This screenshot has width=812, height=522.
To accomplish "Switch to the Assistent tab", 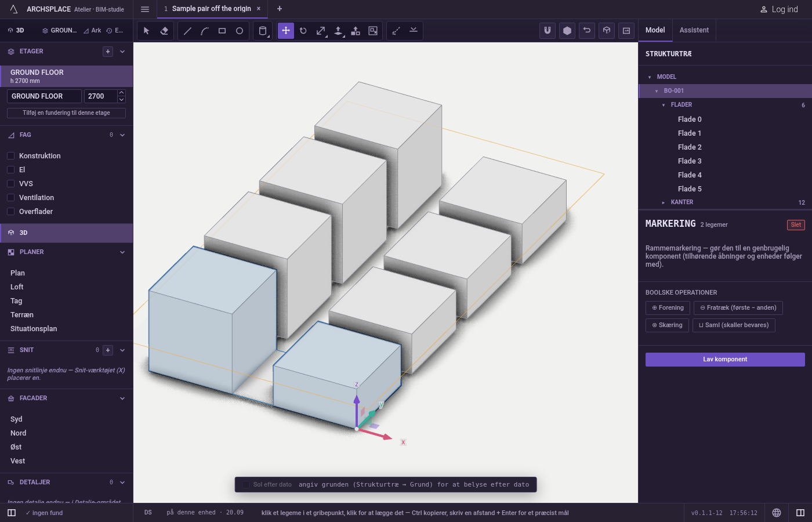I will [x=694, y=30].
